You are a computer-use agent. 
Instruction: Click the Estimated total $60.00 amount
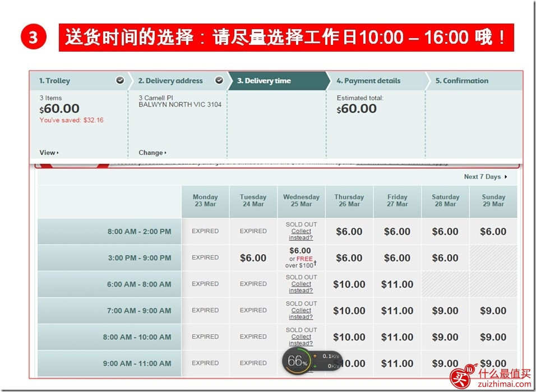357,109
